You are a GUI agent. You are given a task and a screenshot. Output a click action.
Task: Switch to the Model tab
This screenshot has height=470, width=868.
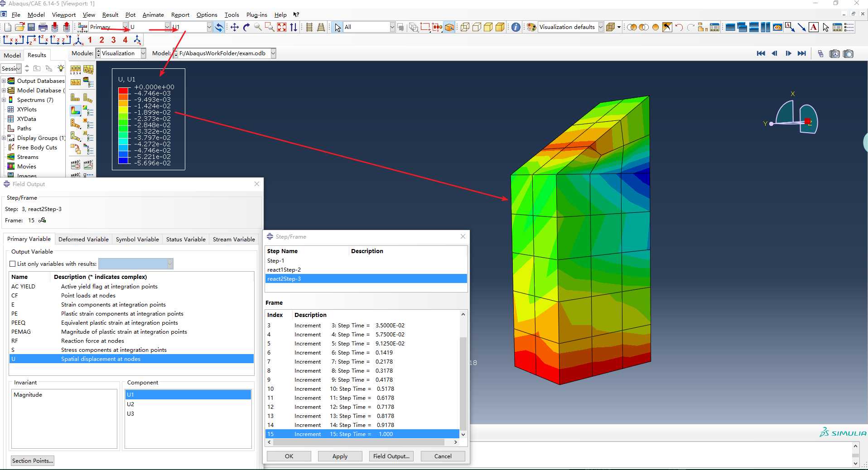12,55
